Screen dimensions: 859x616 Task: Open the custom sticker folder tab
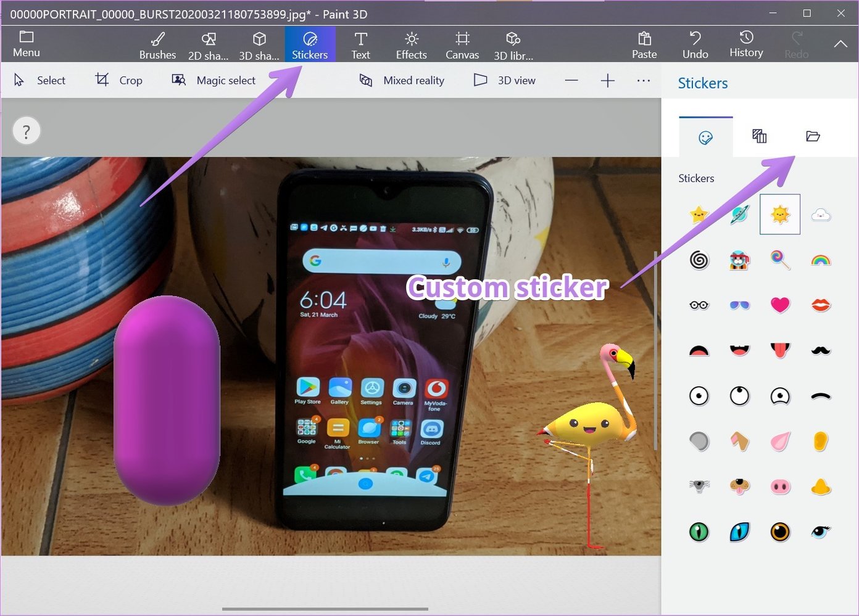coord(813,136)
